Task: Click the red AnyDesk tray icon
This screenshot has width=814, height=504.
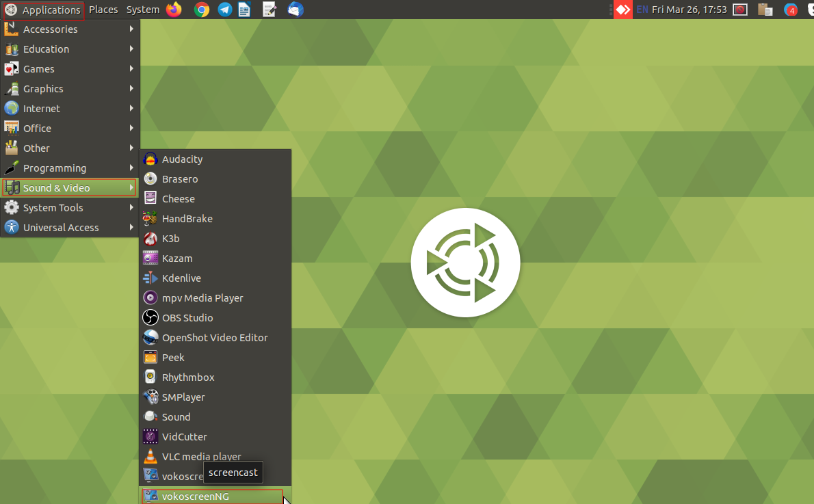Action: tap(623, 10)
